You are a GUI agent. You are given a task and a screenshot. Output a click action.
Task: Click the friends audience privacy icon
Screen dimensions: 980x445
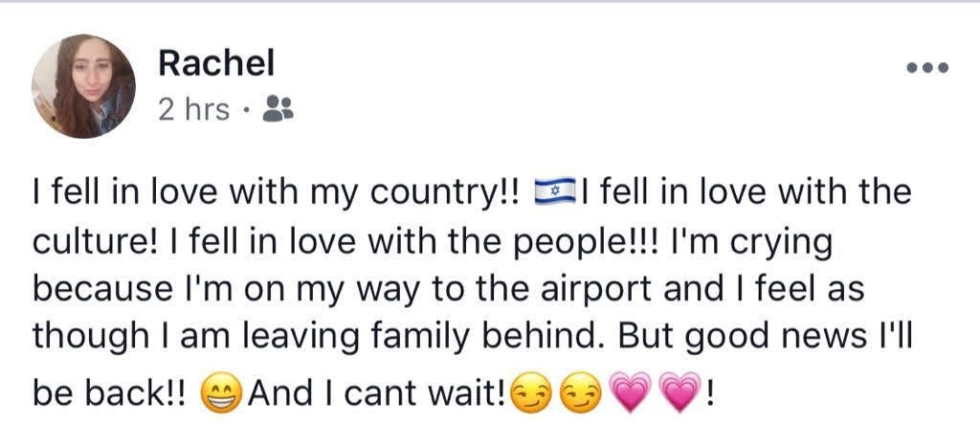click(x=278, y=109)
